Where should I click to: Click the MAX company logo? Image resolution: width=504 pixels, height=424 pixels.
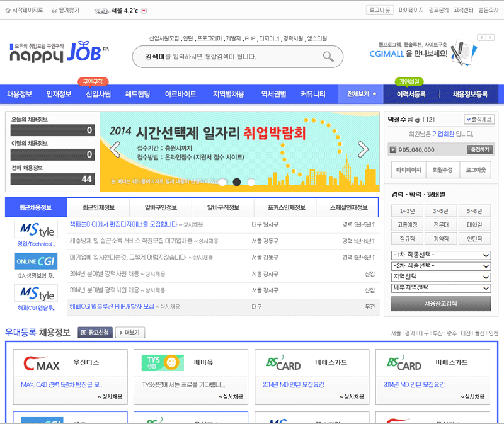42,364
